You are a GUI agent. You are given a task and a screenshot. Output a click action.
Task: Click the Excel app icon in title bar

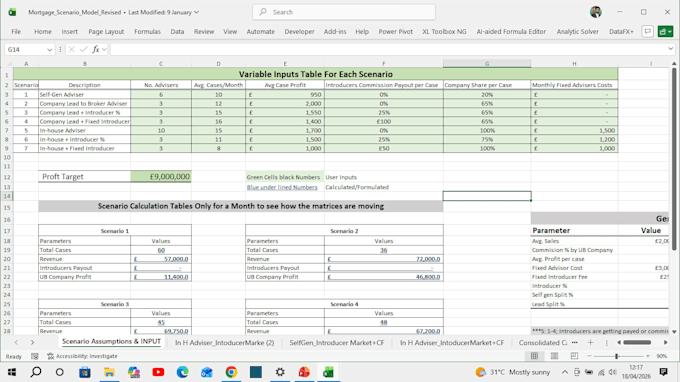(12, 12)
